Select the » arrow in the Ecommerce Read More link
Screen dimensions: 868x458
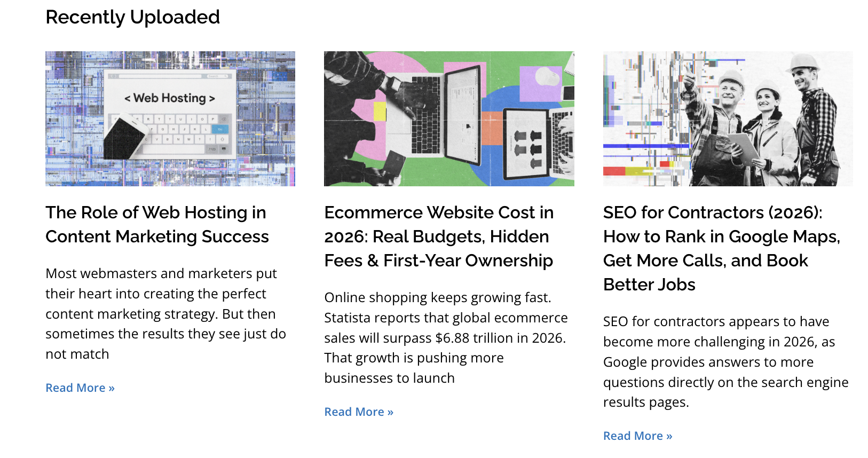pos(390,412)
